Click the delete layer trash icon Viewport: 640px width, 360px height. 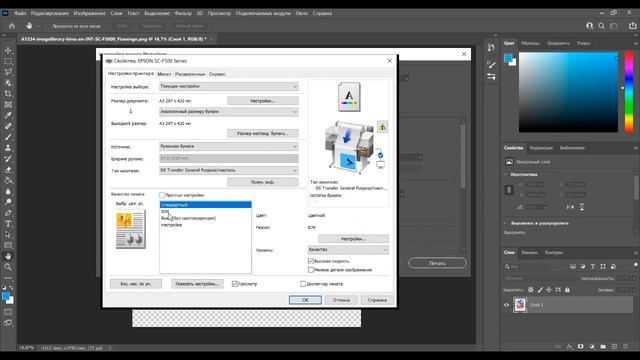tap(625, 347)
